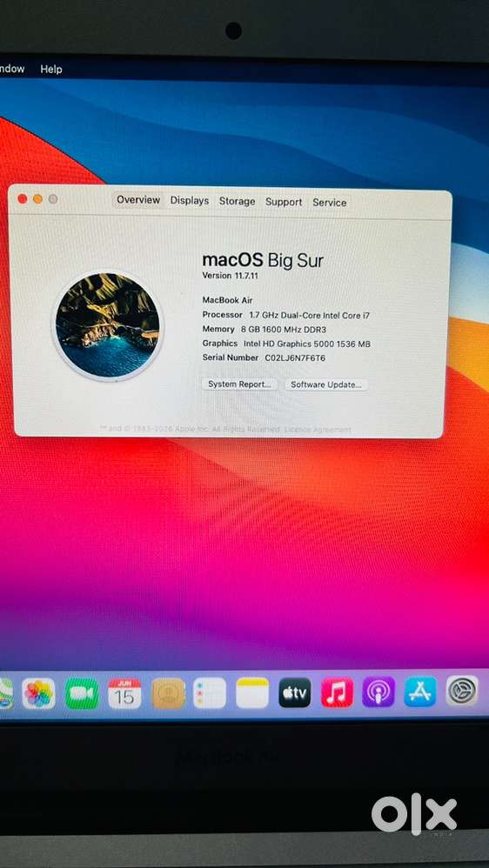Launch Apple TV from the Dock
Image resolution: width=489 pixels, height=868 pixels.
coord(295,692)
